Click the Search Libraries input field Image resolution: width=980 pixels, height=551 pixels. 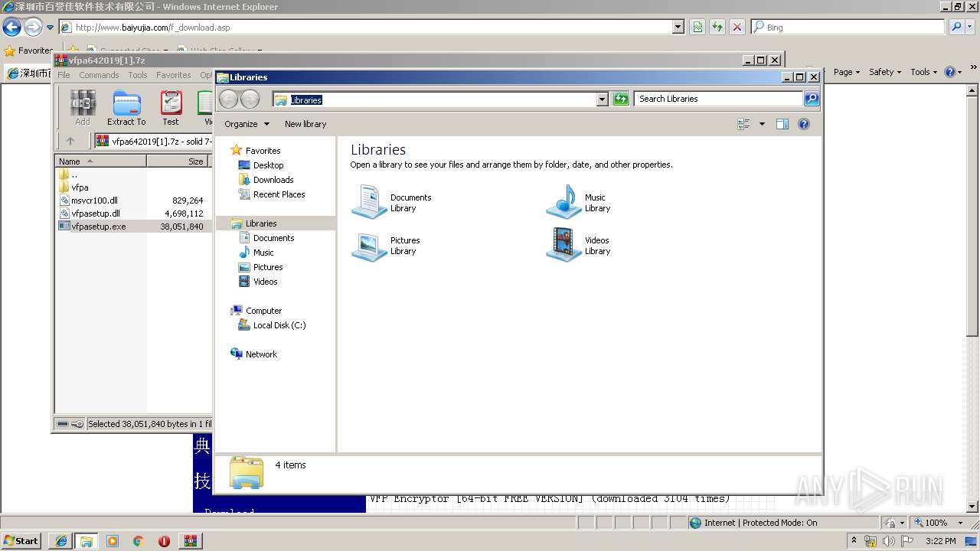coord(718,99)
